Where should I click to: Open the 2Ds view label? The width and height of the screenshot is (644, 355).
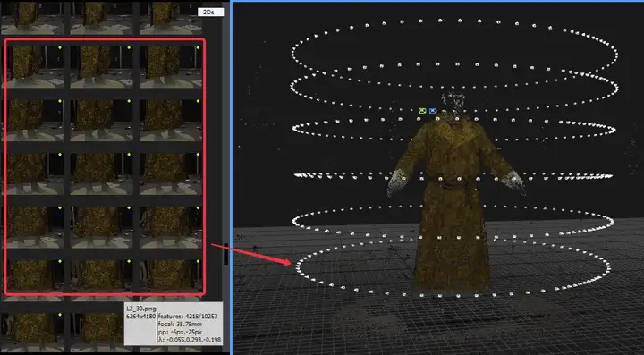pos(211,13)
